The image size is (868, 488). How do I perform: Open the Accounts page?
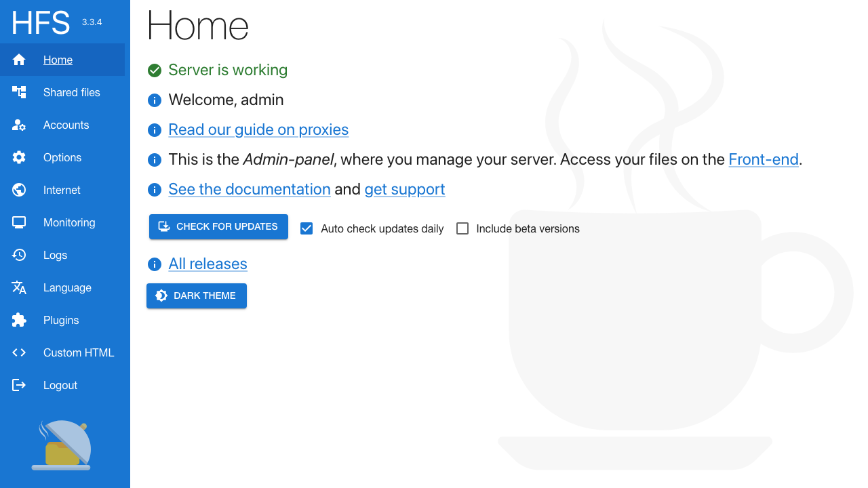62,125
